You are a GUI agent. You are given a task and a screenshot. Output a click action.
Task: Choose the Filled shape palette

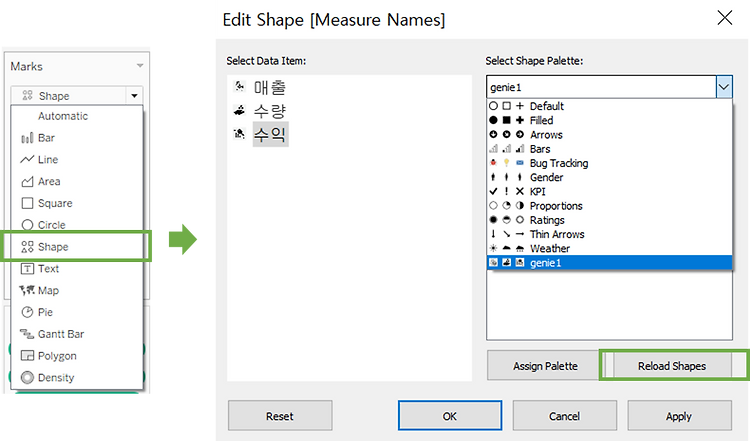coord(609,121)
